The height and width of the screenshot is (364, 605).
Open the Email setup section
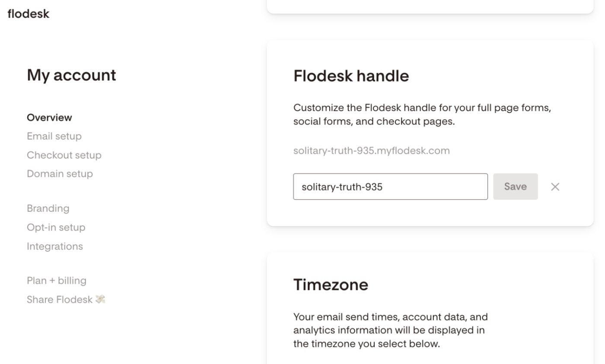point(54,136)
